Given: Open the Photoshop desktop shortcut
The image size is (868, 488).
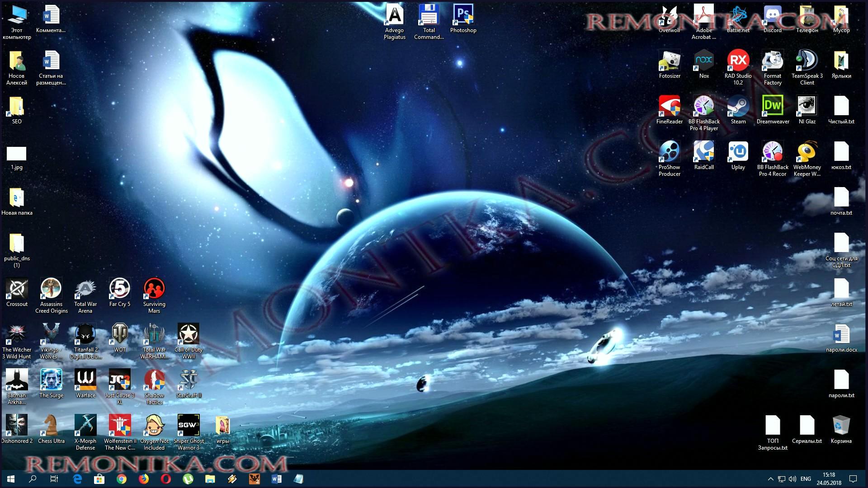Looking at the screenshot, I should tap(463, 19).
